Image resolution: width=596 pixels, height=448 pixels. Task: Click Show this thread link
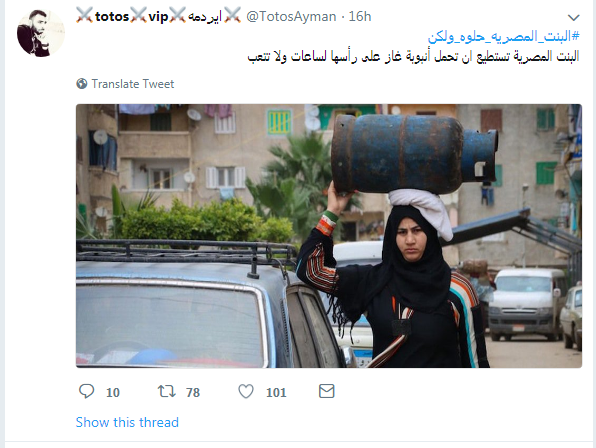coord(127,422)
